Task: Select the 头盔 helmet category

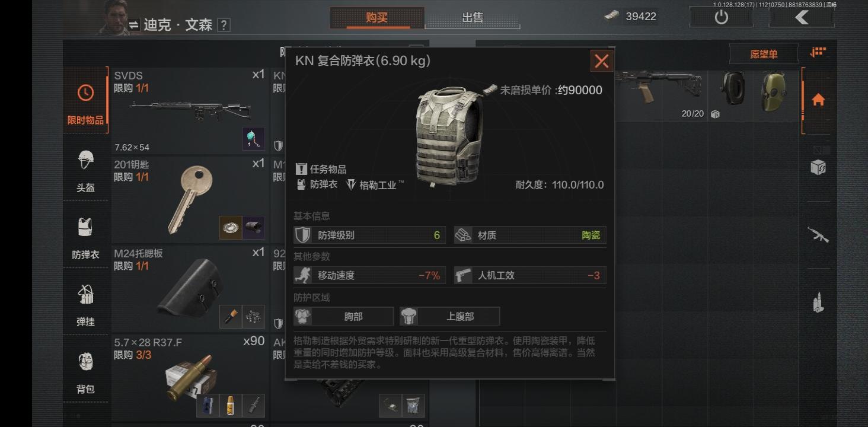Action: 85,171
